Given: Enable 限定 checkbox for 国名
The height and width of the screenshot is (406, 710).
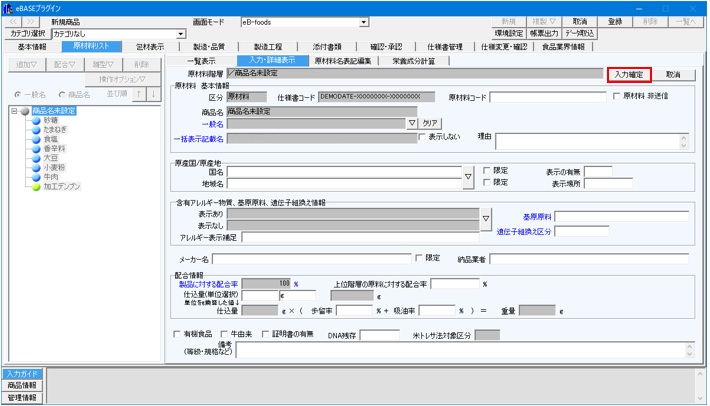Looking at the screenshot, I should [x=487, y=171].
